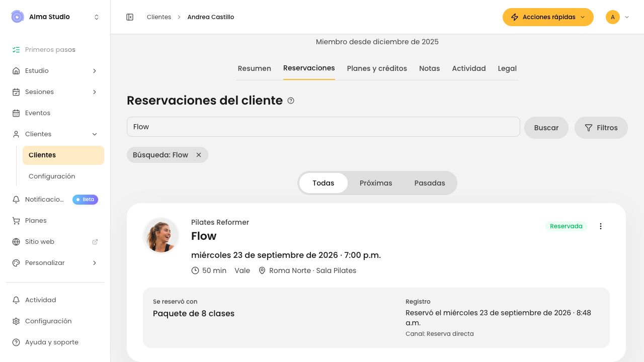Switch to the Planes y créditos tab
This screenshot has width=644, height=362.
click(377, 68)
